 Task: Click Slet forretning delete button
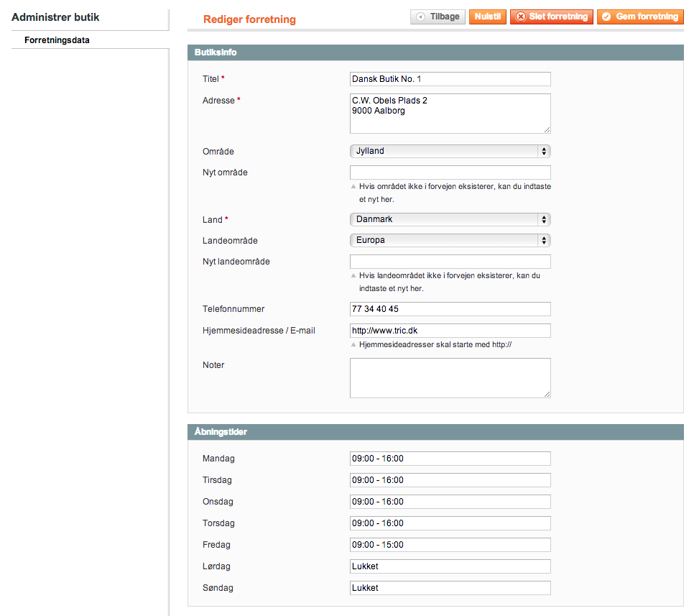(551, 17)
